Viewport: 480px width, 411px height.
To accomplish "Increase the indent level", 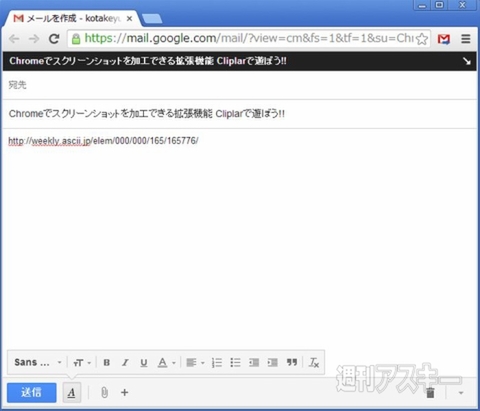I will [x=273, y=362].
